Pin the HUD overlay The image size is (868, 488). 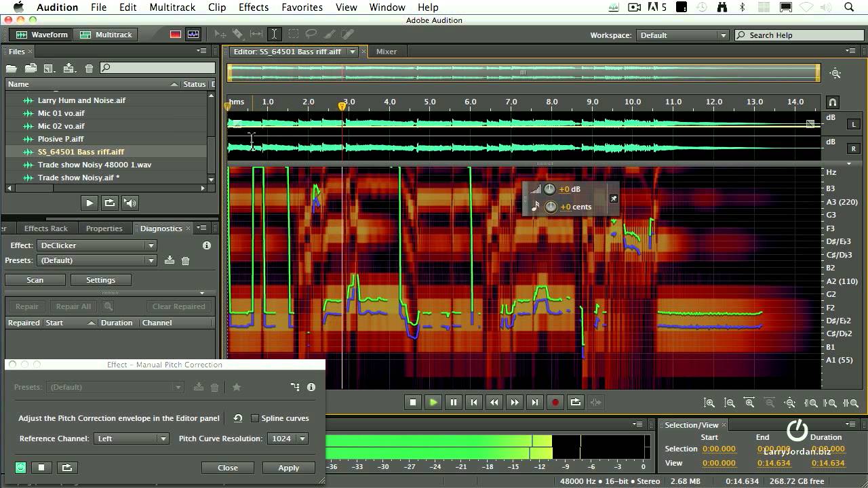click(613, 199)
